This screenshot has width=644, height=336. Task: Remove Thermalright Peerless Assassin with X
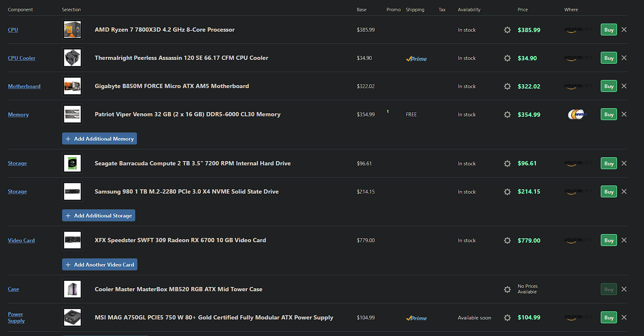point(624,58)
